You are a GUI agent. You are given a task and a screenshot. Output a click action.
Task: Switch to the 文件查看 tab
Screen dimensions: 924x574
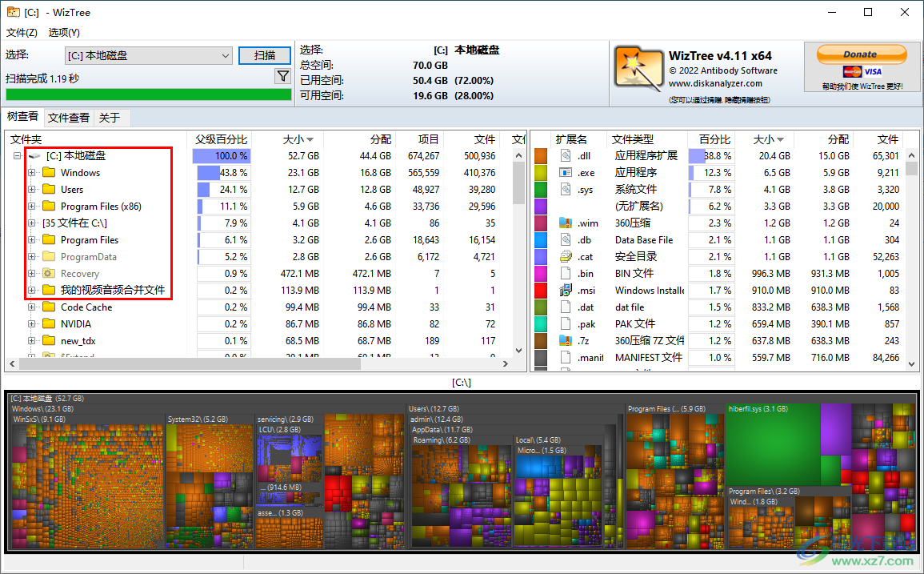(68, 118)
